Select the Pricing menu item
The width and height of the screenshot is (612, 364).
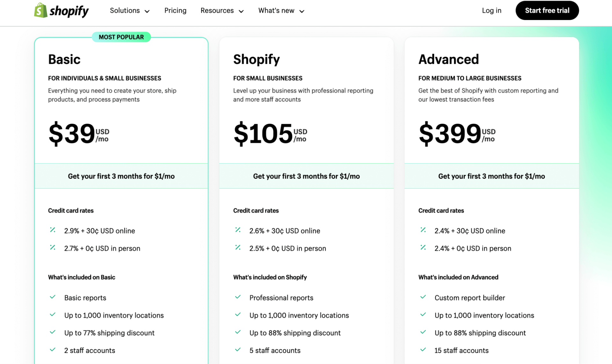(x=175, y=11)
